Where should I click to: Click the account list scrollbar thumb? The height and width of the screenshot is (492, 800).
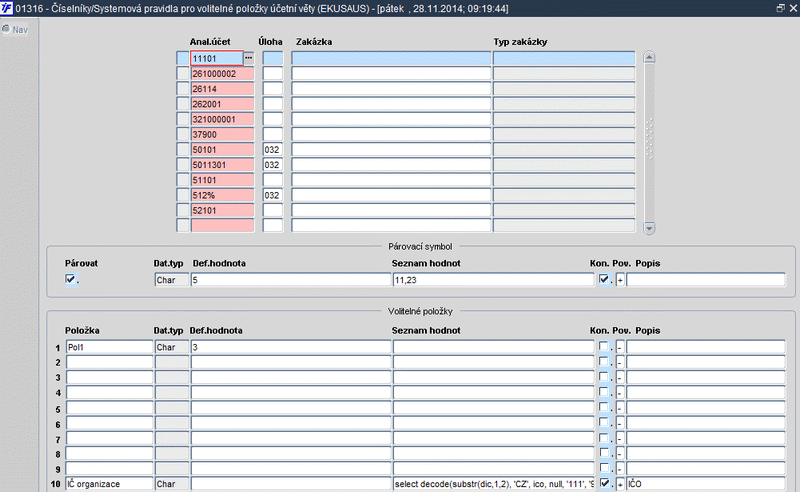(x=649, y=138)
